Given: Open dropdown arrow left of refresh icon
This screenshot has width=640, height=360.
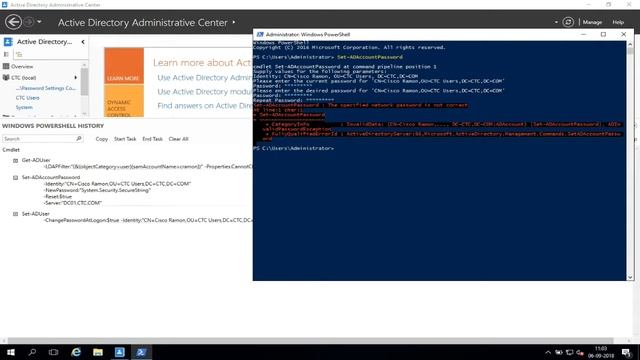Looking at the screenshot, I should [556, 22].
